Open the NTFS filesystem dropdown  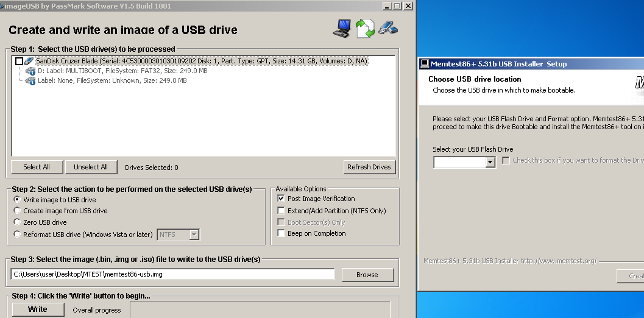point(194,235)
